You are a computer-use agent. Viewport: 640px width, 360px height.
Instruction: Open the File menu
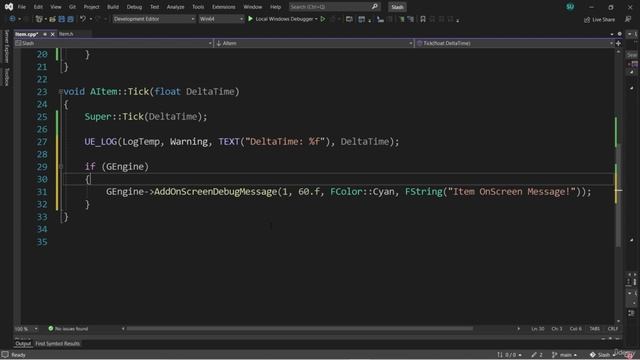pyautogui.click(x=22, y=7)
